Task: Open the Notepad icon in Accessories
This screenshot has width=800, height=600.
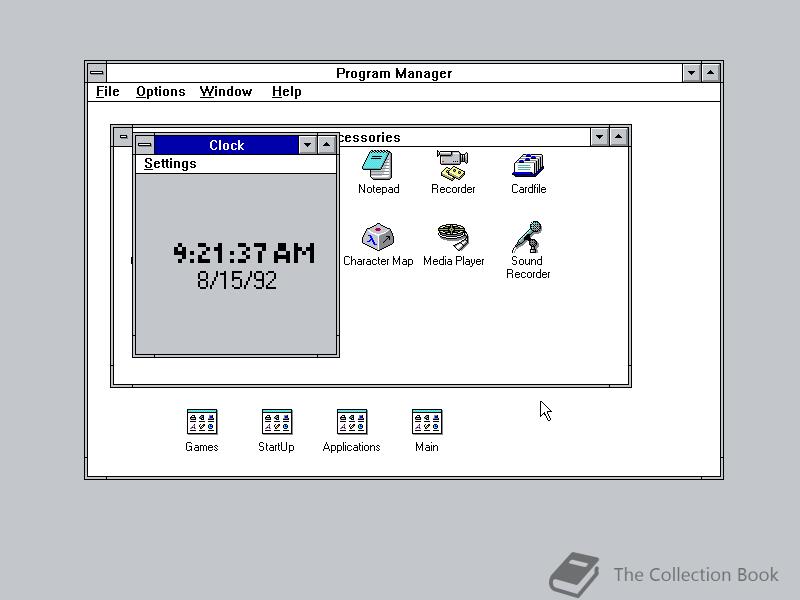Action: 378,164
